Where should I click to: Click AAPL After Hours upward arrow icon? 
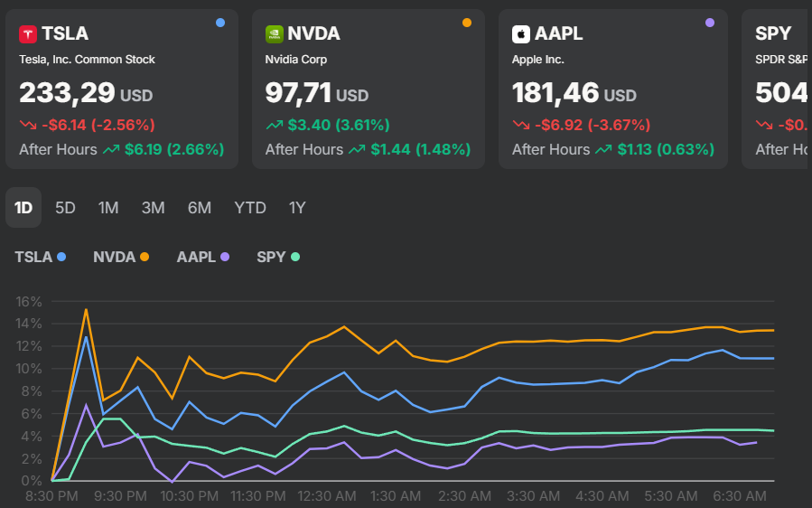click(603, 150)
